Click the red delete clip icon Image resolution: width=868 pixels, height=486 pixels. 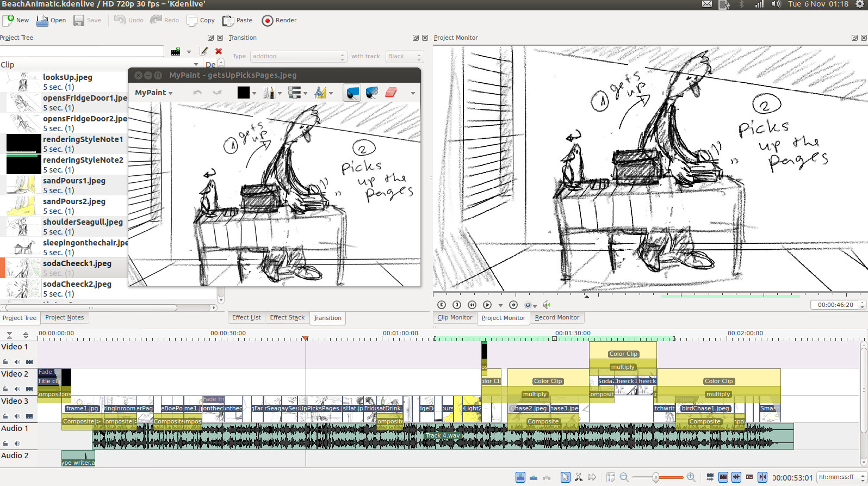[219, 51]
